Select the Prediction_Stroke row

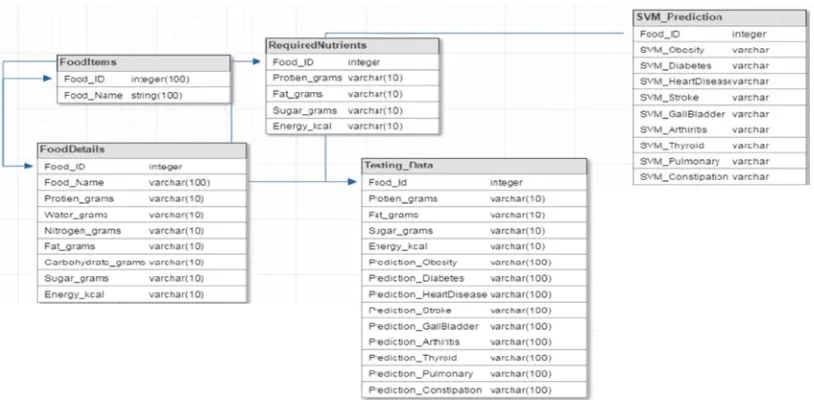coord(474,310)
